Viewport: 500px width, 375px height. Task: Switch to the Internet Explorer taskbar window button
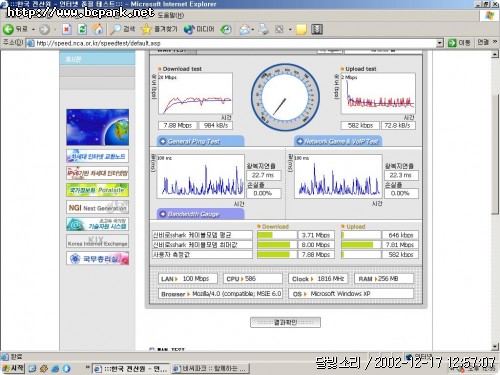130,369
